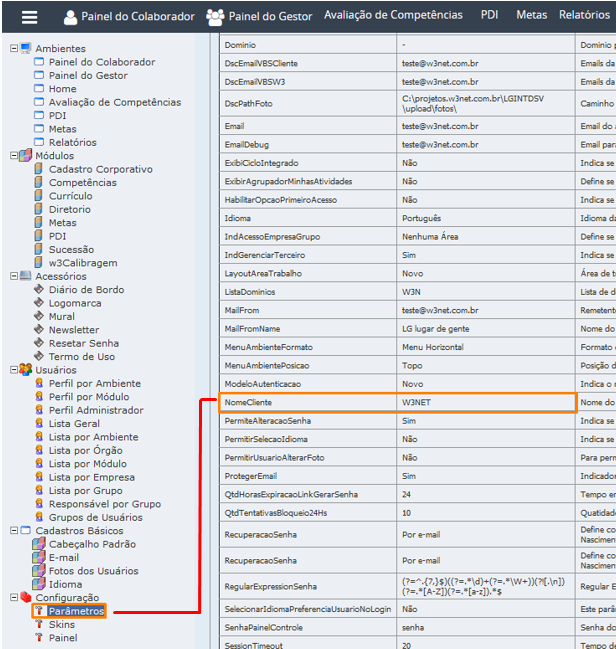Open the Metas top menu item
The image size is (616, 649).
[x=532, y=15]
